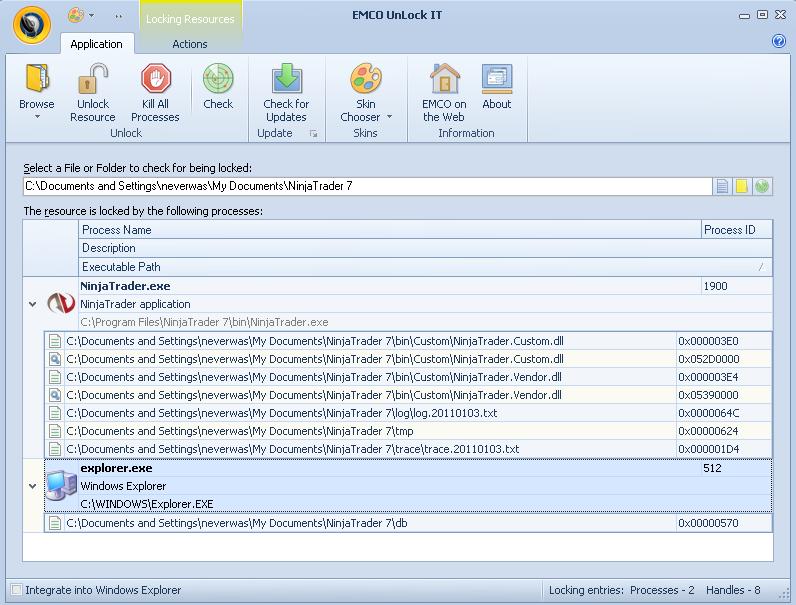The width and height of the screenshot is (796, 605).
Task: Open the quick access toolbar customize menu
Action: (x=118, y=16)
